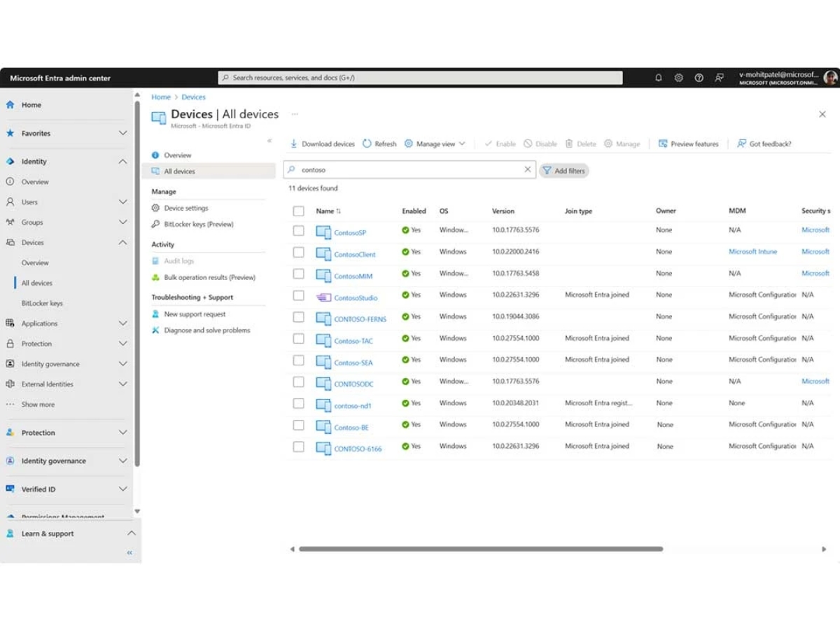
Task: Close the Devices blade with X
Action: click(822, 114)
